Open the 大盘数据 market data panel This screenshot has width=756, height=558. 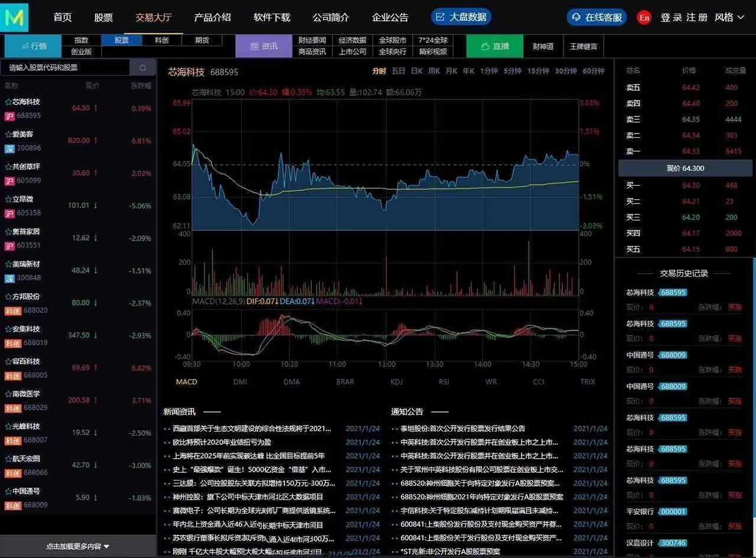coord(460,17)
